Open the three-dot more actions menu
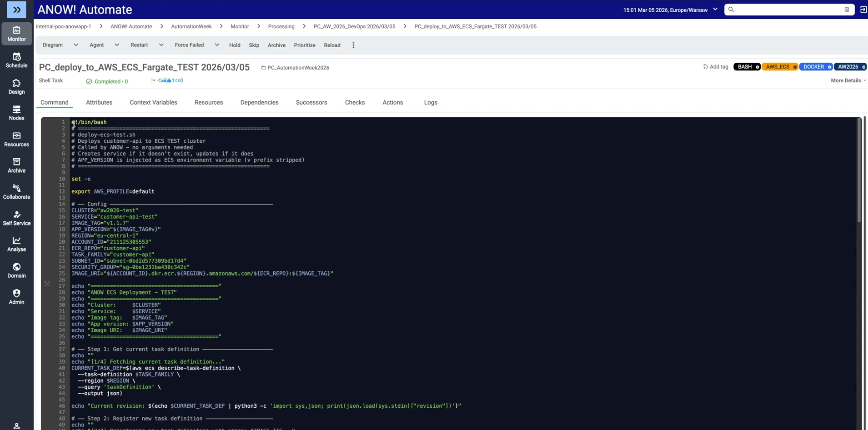868x430 pixels. coord(353,45)
